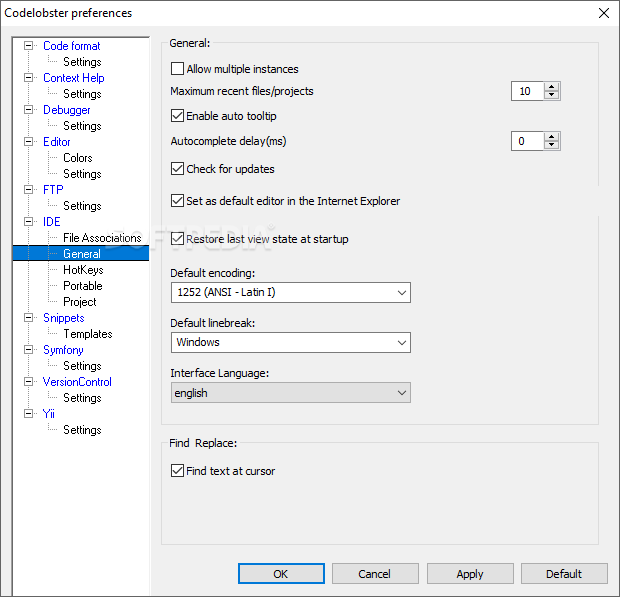Select the Code format category
This screenshot has height=597, width=620.
(72, 46)
